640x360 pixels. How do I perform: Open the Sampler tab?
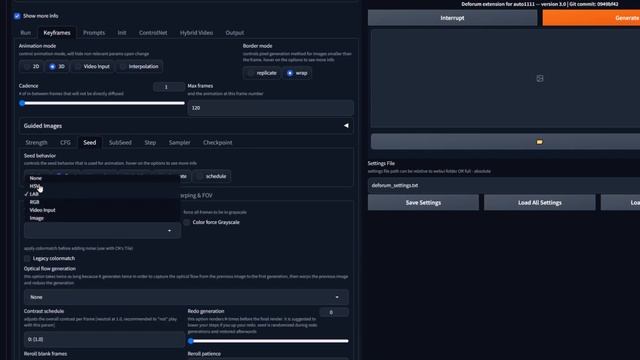click(180, 142)
